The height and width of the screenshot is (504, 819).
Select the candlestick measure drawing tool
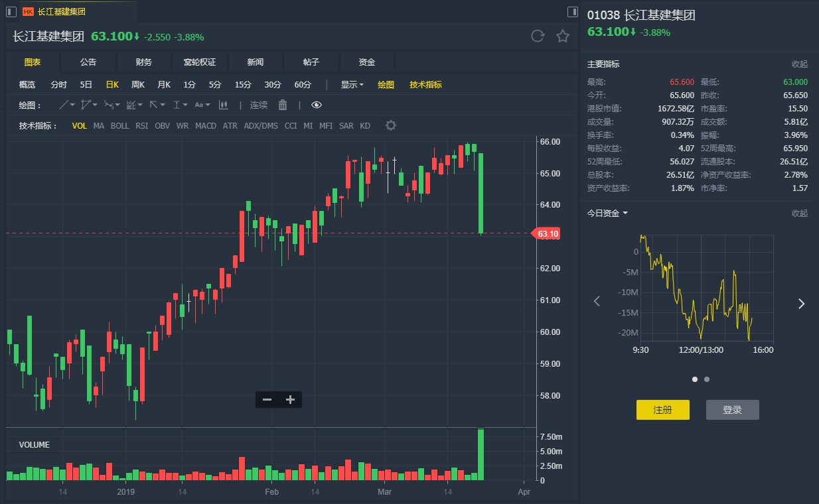click(224, 105)
